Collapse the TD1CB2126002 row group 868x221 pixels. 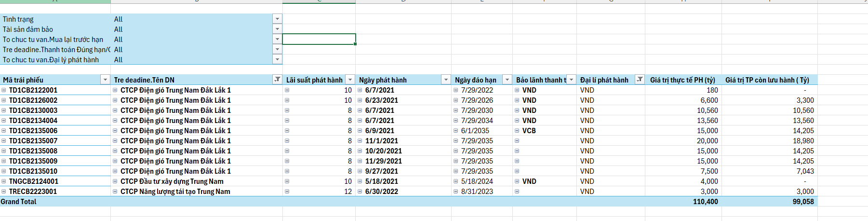point(4,100)
